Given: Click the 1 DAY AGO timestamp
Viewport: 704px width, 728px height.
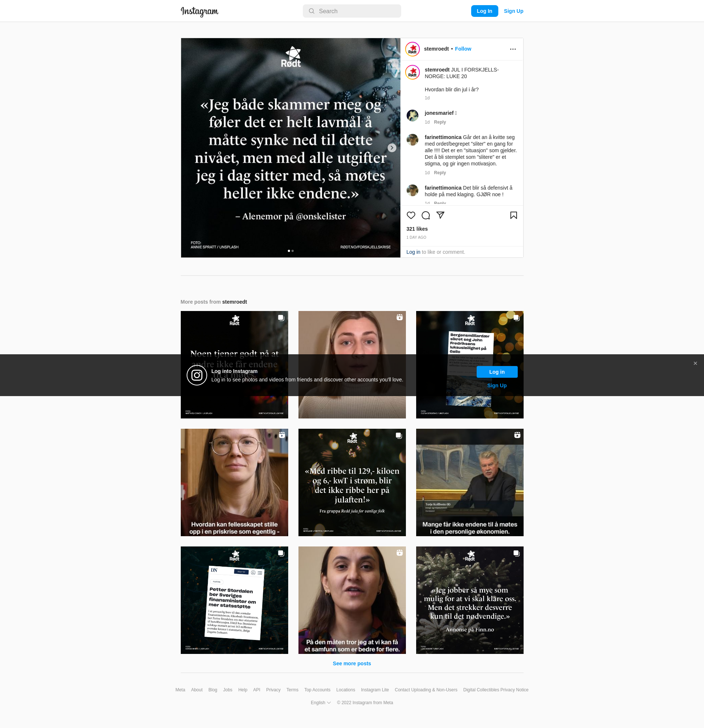Looking at the screenshot, I should click(x=416, y=237).
